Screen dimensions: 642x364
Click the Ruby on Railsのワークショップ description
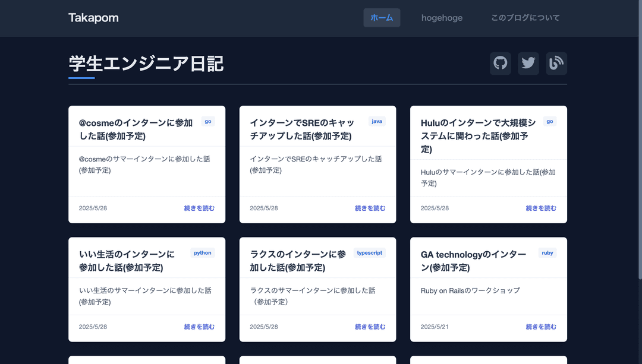(x=470, y=290)
